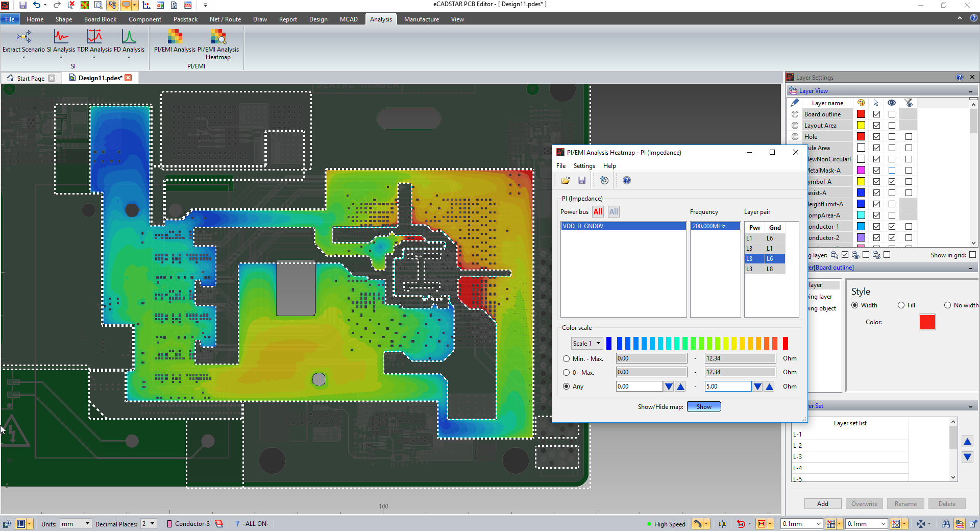Launch the TDR Analysis tool
This screenshot has width=980, height=531.
(x=94, y=37)
